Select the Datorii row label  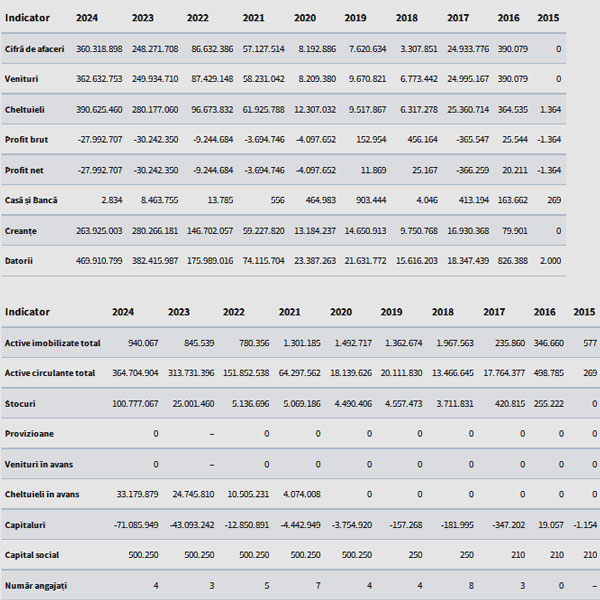tap(19, 261)
